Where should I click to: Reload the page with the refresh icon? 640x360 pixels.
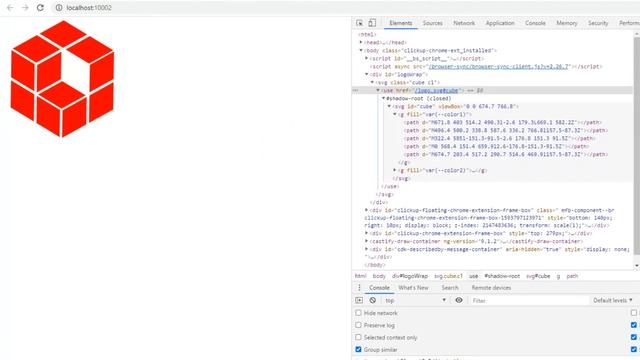click(40, 8)
